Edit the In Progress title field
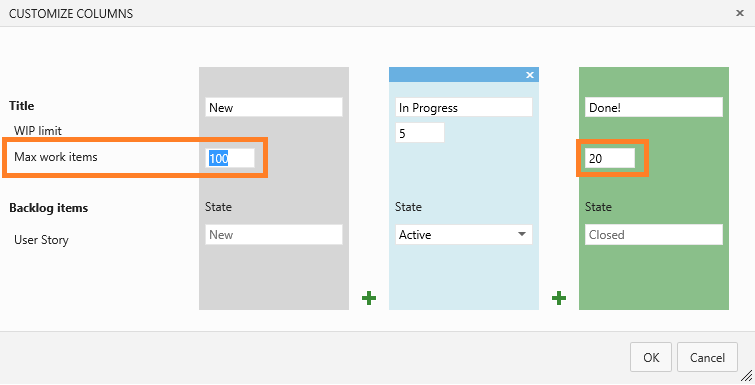This screenshot has width=755, height=385. pos(464,107)
